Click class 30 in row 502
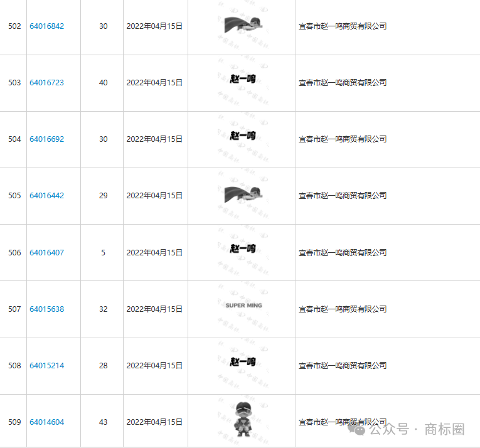Screen dimensions: 480x448 coord(103,26)
